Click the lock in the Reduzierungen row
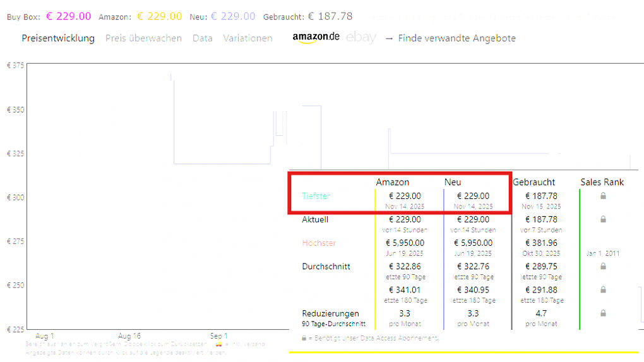644x362 pixels. (x=603, y=313)
